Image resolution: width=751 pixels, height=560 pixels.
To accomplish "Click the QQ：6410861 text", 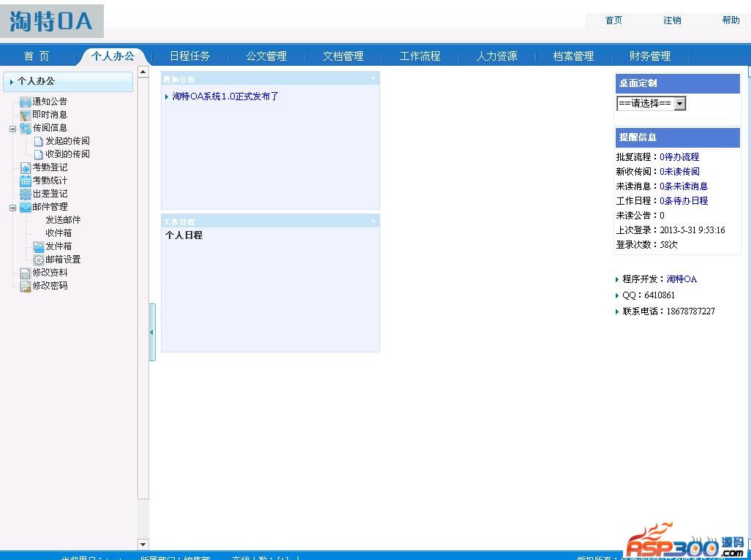I will 649,295.
